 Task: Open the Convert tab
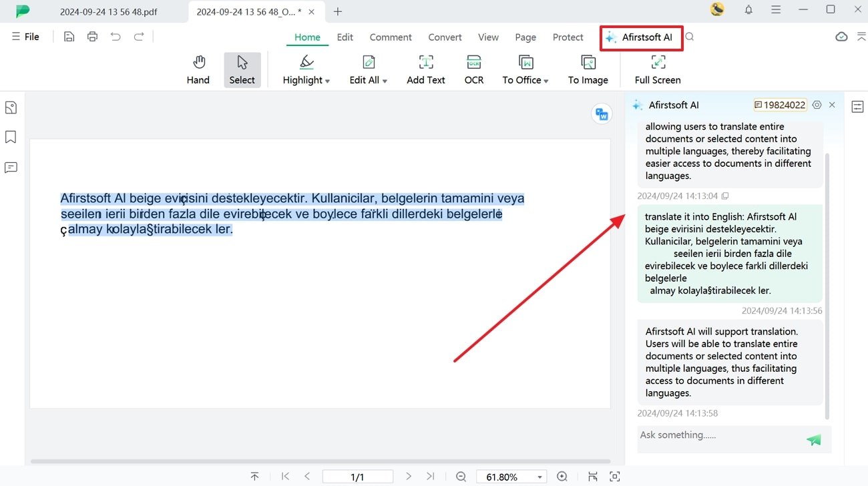[x=445, y=37]
